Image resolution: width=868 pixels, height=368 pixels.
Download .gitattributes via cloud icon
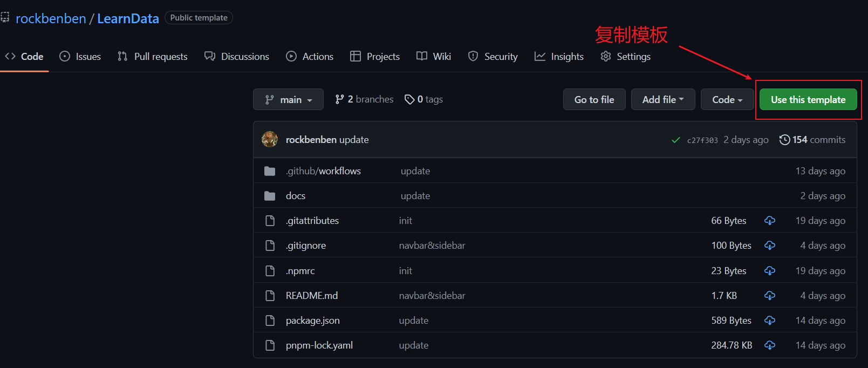tap(770, 220)
